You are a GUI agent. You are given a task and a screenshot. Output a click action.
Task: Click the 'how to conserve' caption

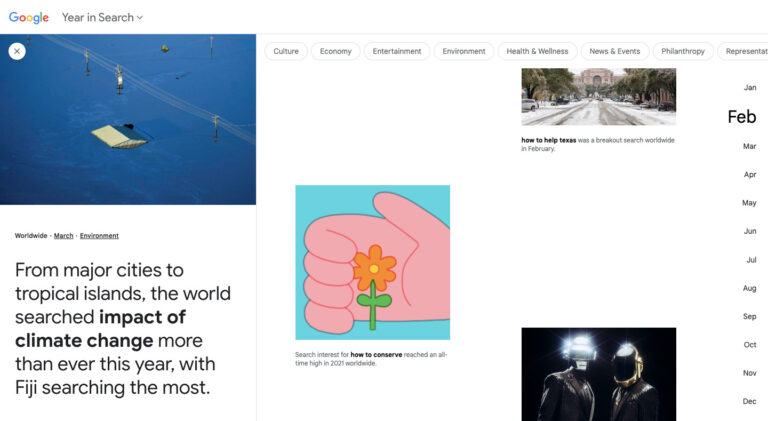tap(371, 359)
